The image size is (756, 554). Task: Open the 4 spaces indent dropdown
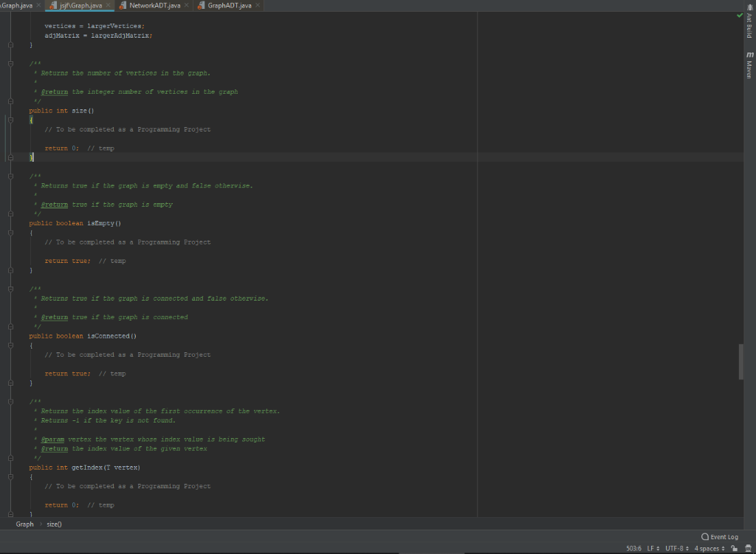pyautogui.click(x=709, y=548)
